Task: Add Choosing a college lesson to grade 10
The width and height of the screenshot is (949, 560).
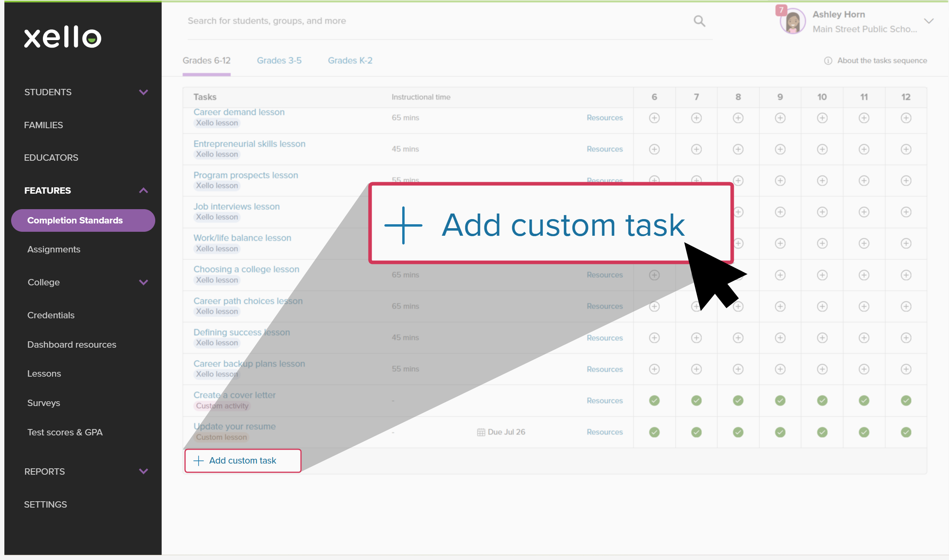Action: [822, 275]
